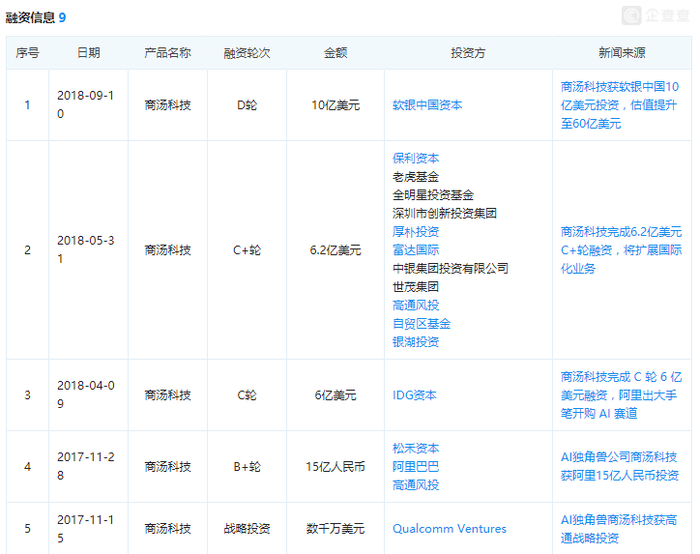Click 商汤科技 product name in 战略投资 row
The image size is (700, 554).
point(167,529)
